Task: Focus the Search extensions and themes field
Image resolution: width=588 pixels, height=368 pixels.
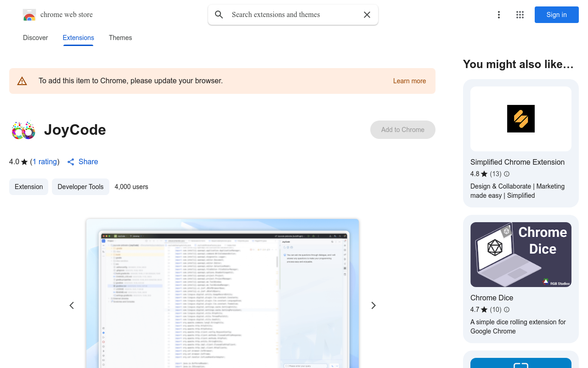Action: pyautogui.click(x=294, y=15)
